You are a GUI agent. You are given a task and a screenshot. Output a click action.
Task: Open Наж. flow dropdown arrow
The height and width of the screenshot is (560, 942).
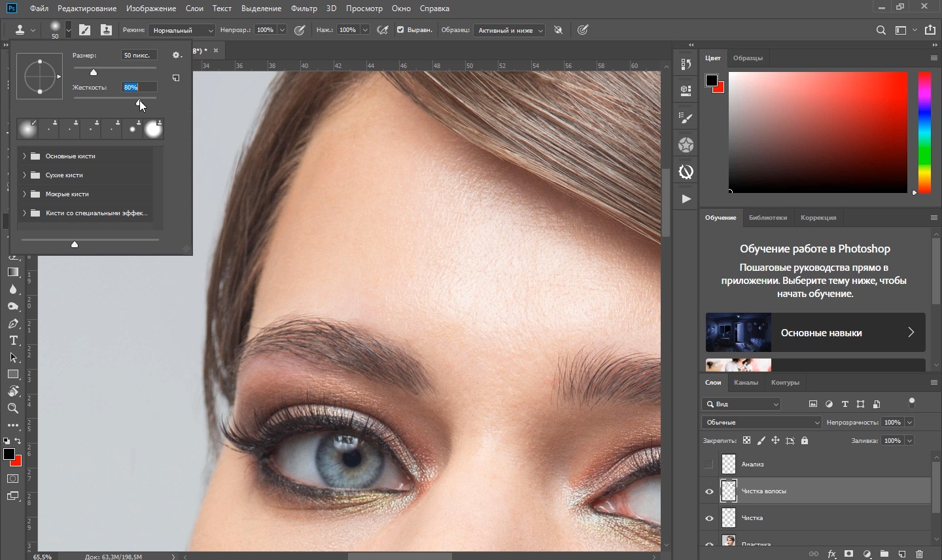[365, 30]
